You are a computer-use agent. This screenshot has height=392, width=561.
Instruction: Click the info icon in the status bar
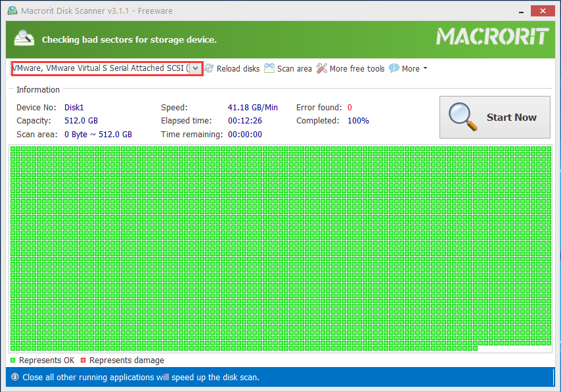tap(15, 377)
